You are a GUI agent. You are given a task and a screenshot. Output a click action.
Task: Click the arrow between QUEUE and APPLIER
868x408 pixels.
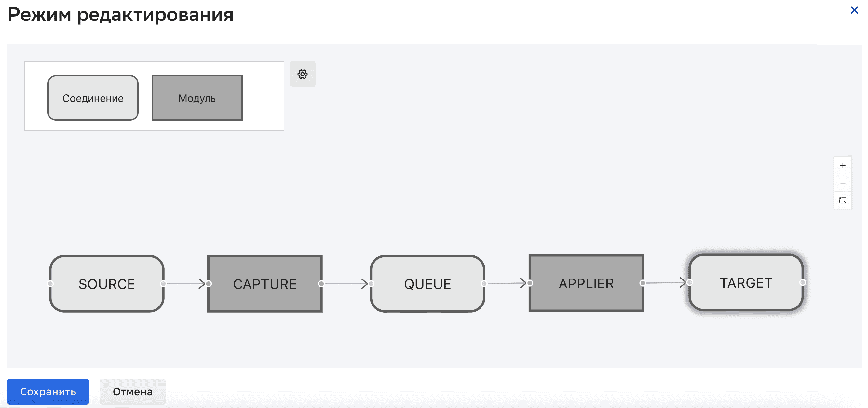506,283
